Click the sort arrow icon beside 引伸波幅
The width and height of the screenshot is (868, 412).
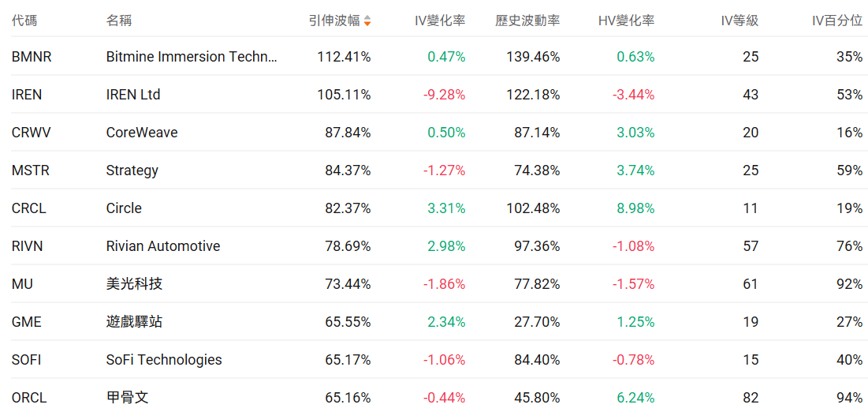(367, 21)
